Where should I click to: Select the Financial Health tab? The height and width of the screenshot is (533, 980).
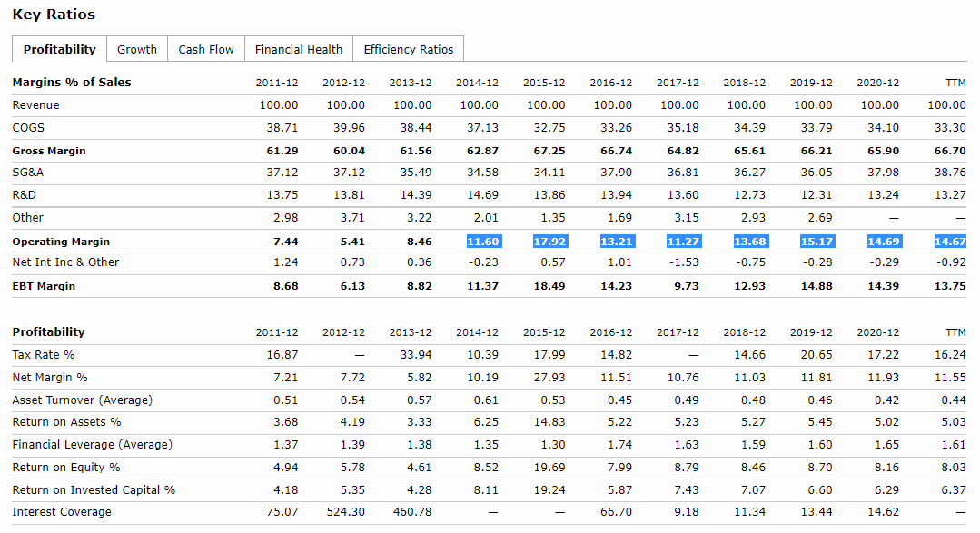tap(299, 49)
